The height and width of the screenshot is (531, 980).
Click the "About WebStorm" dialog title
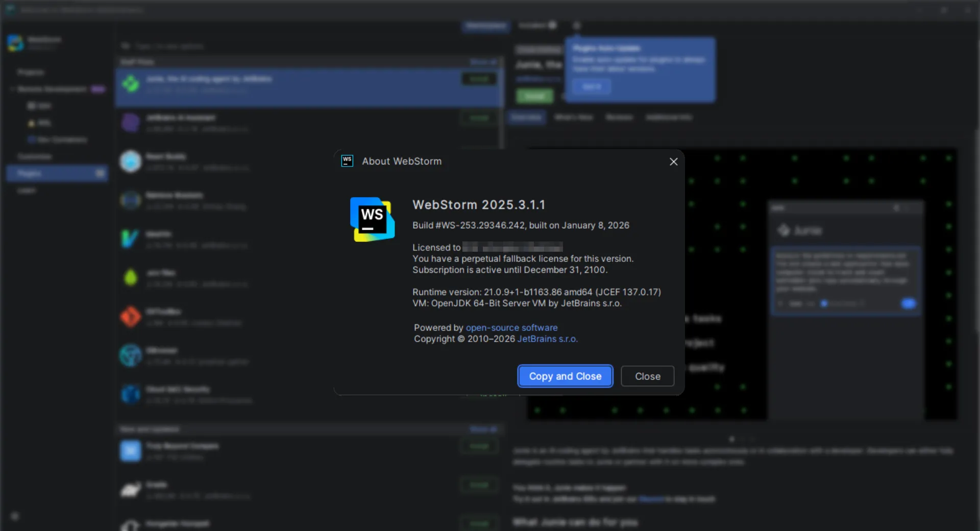click(402, 161)
